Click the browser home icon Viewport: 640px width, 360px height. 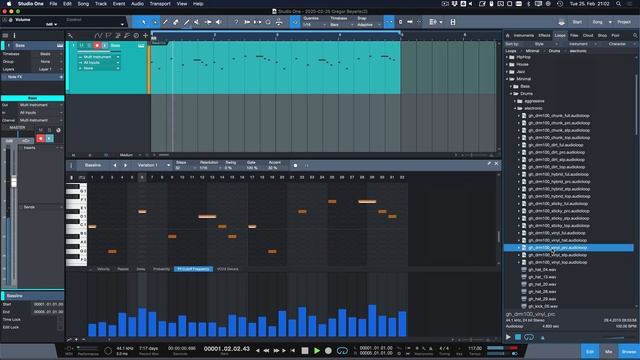508,36
